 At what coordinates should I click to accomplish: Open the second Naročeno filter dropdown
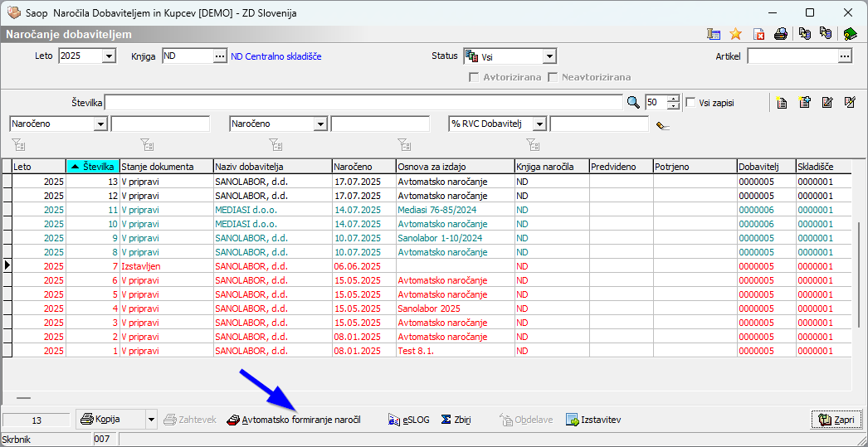pos(320,124)
